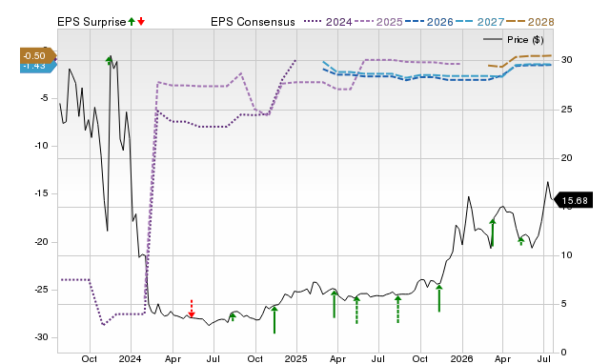Click the green surprise arrow near November 2025
610x364 pixels.
438,298
